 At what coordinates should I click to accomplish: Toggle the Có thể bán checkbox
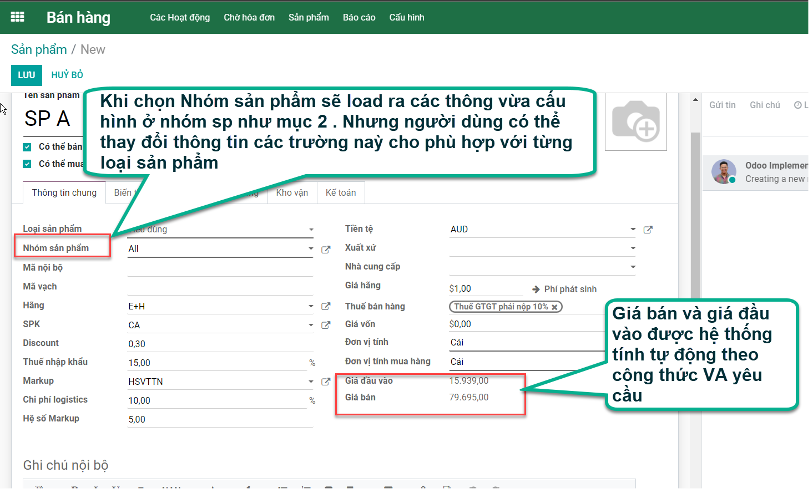click(27, 146)
